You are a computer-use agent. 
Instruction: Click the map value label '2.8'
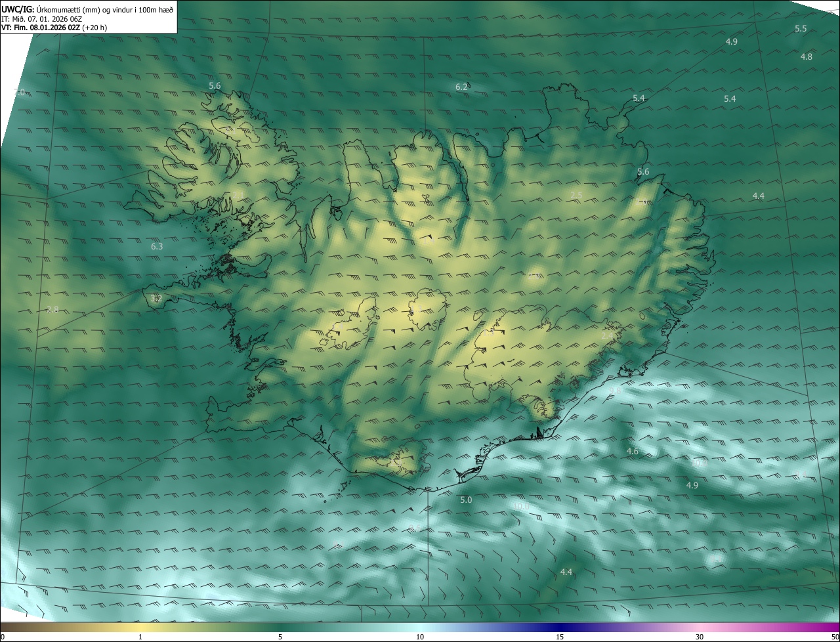[x=52, y=309]
